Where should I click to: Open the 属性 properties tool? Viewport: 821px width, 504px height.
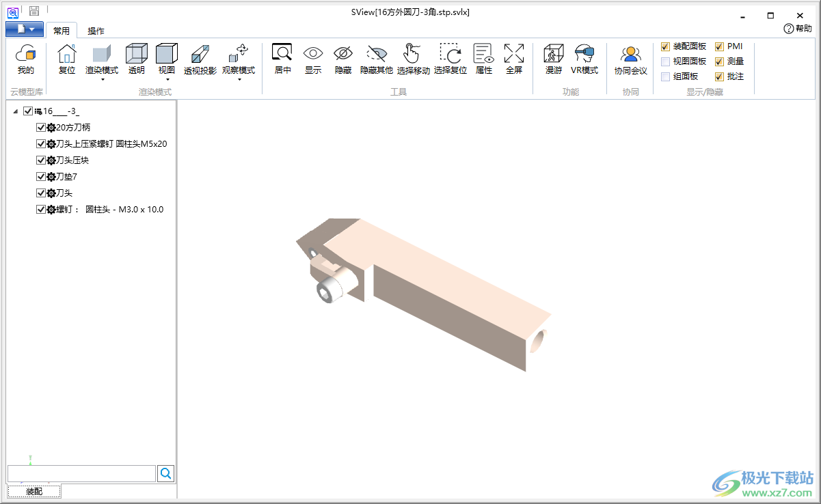[483, 55]
